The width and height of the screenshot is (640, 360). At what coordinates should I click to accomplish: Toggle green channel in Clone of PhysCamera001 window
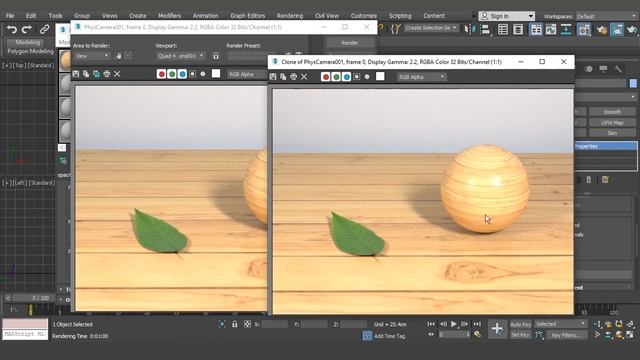coord(336,77)
